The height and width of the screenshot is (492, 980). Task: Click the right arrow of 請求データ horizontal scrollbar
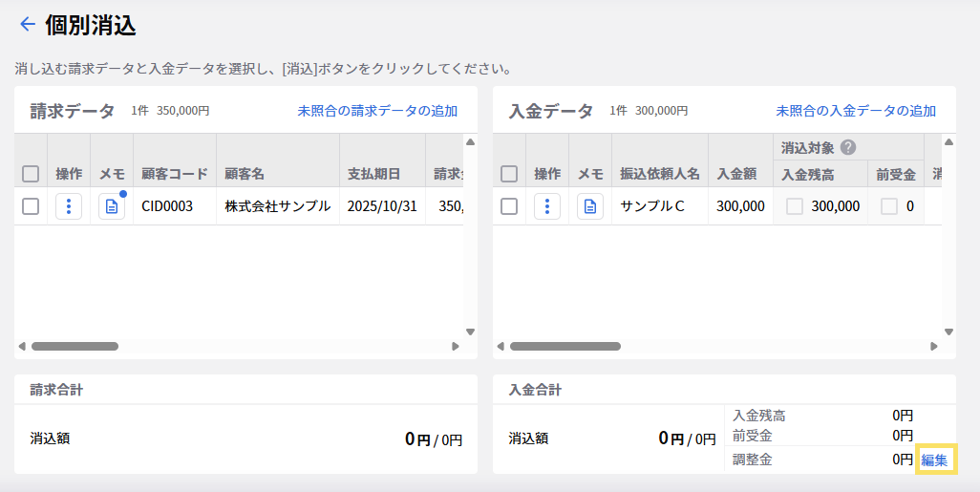coord(456,346)
